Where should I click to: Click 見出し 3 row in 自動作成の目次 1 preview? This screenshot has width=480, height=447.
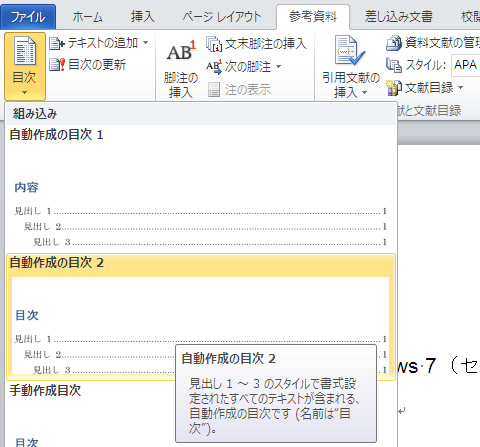coord(210,242)
